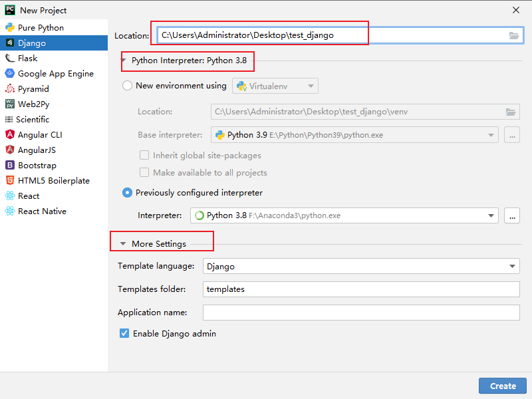The width and height of the screenshot is (532, 399).
Task: Choose Bootstrap project type
Action: (x=54, y=165)
